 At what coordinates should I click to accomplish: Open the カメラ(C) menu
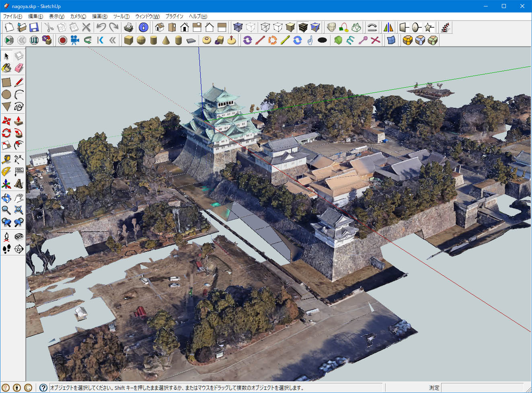pos(78,16)
